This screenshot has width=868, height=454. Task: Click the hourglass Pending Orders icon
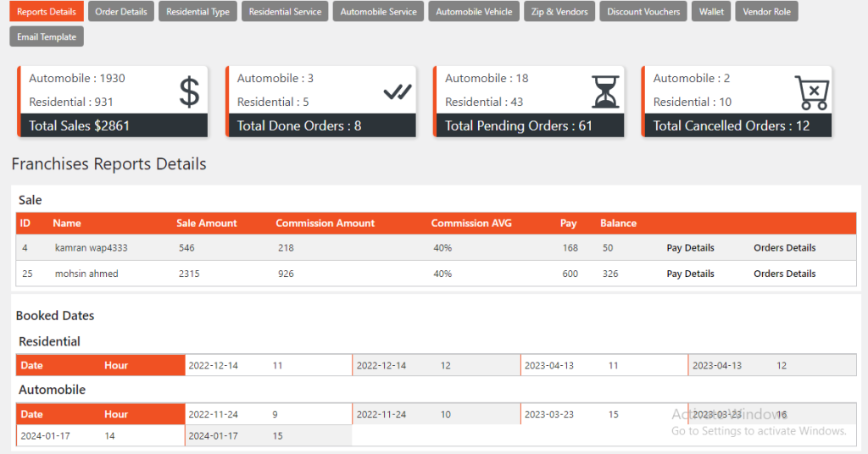pyautogui.click(x=605, y=91)
